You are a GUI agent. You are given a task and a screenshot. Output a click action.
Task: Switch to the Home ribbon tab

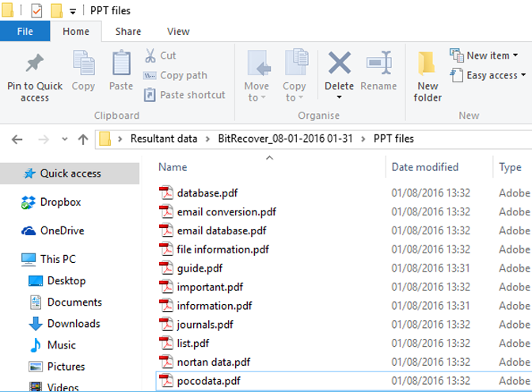click(x=76, y=31)
